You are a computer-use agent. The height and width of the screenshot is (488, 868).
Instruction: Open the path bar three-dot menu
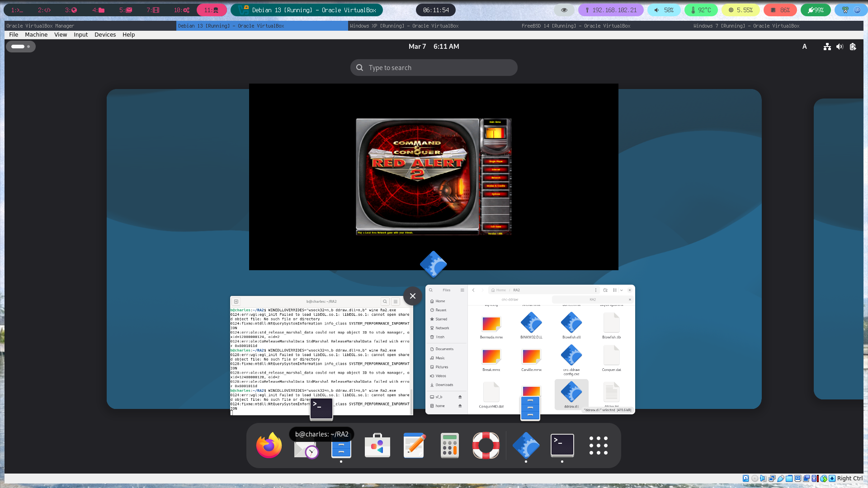[x=595, y=290]
